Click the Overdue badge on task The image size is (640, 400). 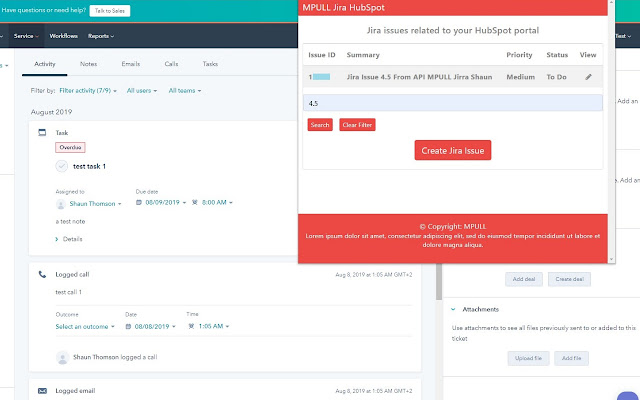[x=70, y=147]
